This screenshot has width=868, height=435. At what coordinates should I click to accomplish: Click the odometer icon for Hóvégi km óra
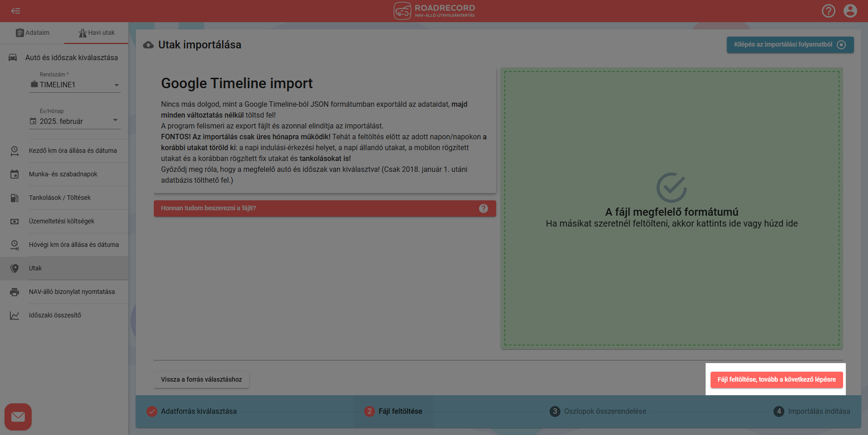(x=14, y=245)
